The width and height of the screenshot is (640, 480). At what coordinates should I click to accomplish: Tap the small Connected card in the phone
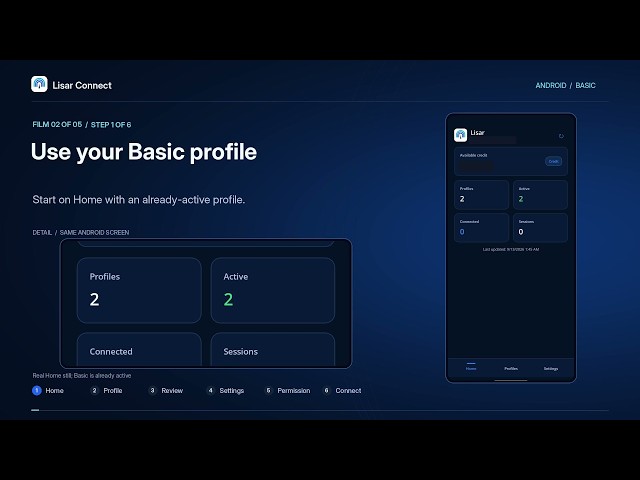(x=481, y=228)
